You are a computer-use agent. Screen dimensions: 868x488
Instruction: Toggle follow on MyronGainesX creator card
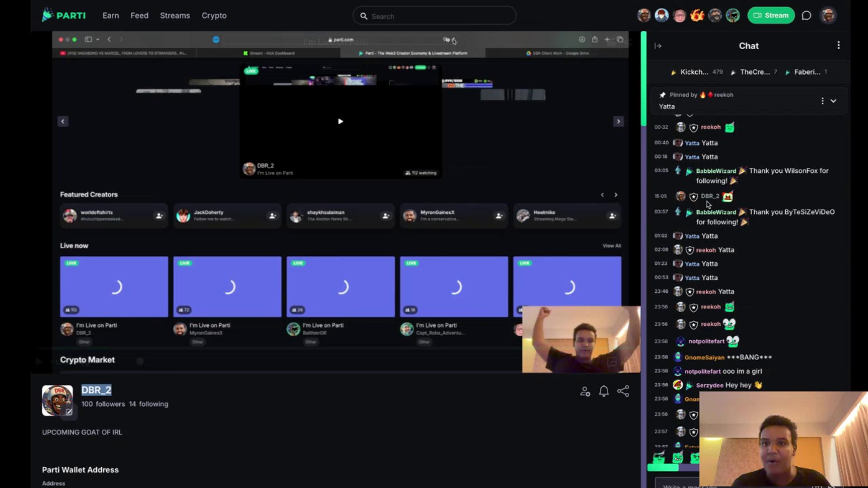coord(499,216)
